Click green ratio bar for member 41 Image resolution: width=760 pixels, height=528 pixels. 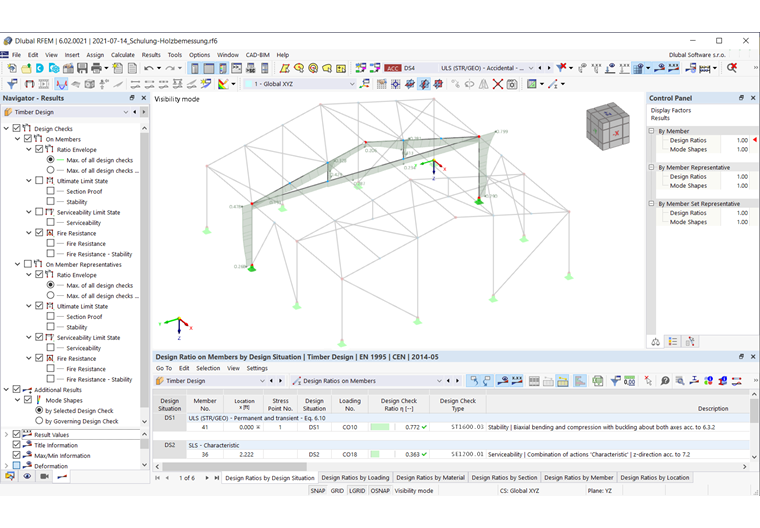(x=380, y=427)
